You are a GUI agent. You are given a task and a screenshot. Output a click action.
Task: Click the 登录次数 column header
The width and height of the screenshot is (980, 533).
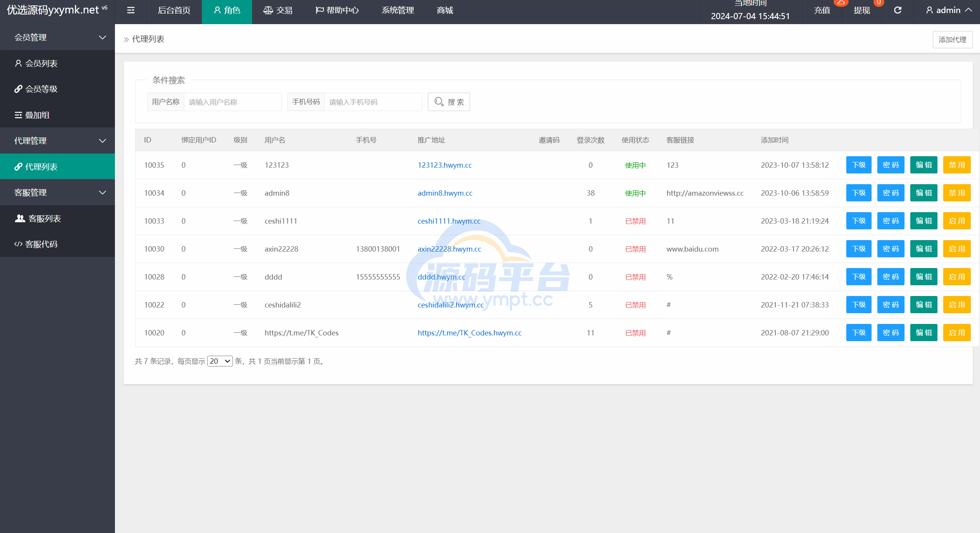click(x=590, y=140)
